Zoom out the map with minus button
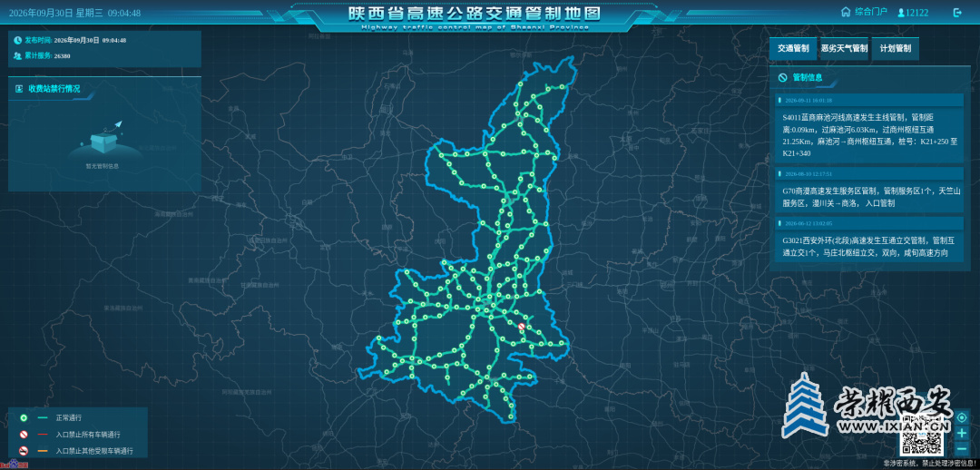The image size is (980, 470). click(961, 449)
